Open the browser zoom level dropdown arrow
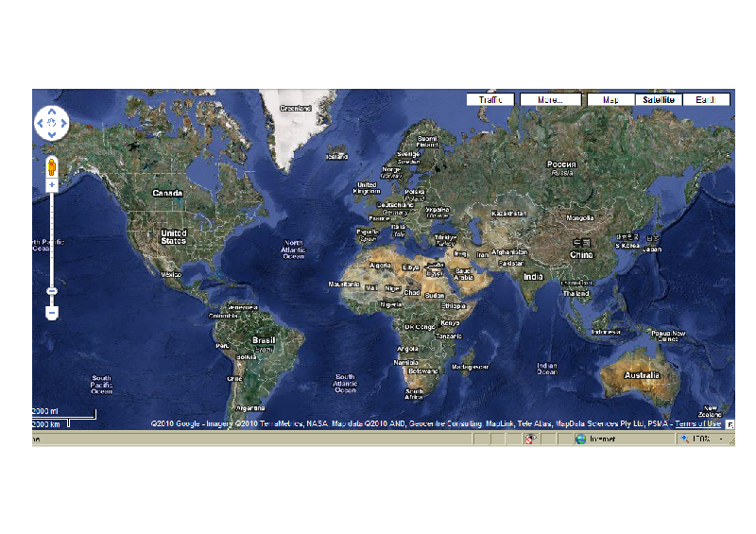The width and height of the screenshot is (756, 534). click(x=720, y=439)
